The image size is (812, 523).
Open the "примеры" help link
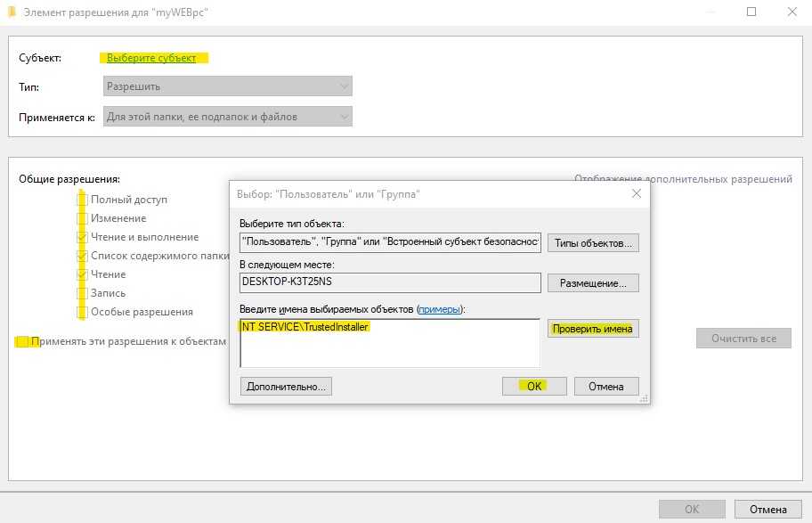[x=439, y=309]
